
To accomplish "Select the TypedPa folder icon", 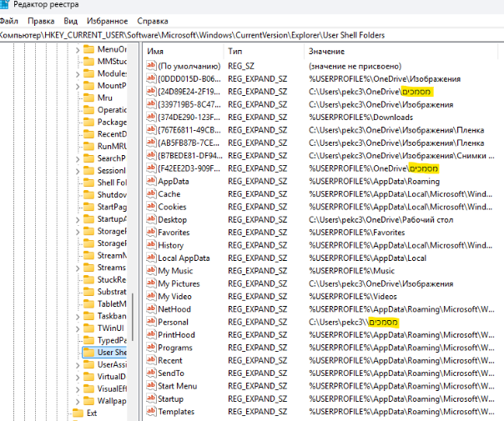I will pos(88,340).
